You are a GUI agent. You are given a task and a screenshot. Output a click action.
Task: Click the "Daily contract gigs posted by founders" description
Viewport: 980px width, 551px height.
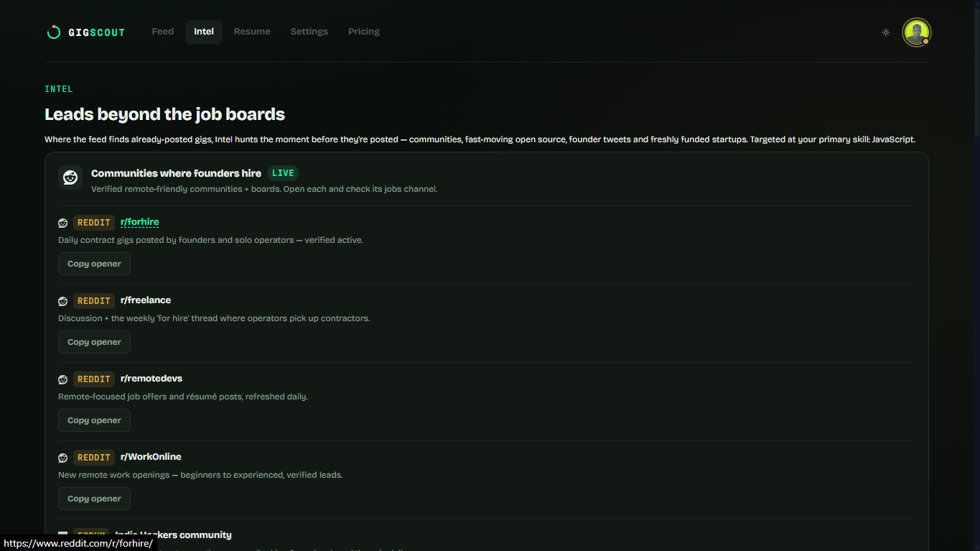pyautogui.click(x=210, y=240)
